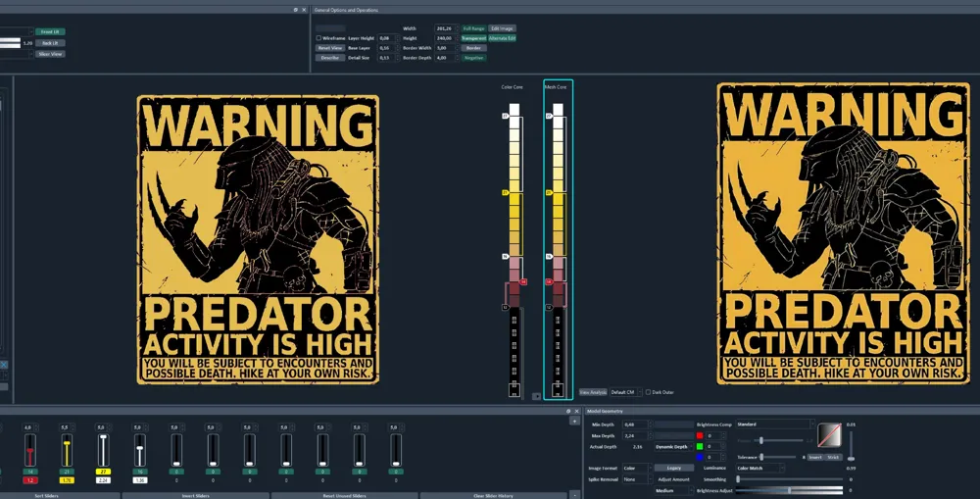Select the Color Core strip
This screenshot has width=980, height=499.
(x=514, y=250)
